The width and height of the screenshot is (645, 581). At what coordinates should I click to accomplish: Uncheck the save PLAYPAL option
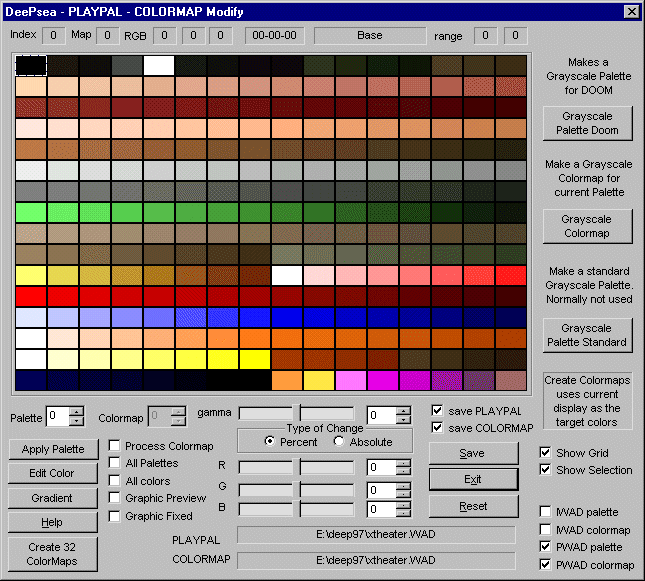click(436, 411)
